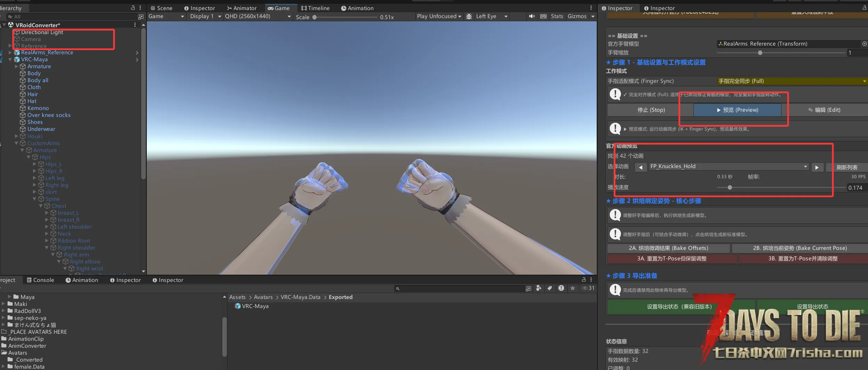Viewport: 868px width, 370px height.
Task: Click the next animation arrow button
Action: pyautogui.click(x=817, y=167)
